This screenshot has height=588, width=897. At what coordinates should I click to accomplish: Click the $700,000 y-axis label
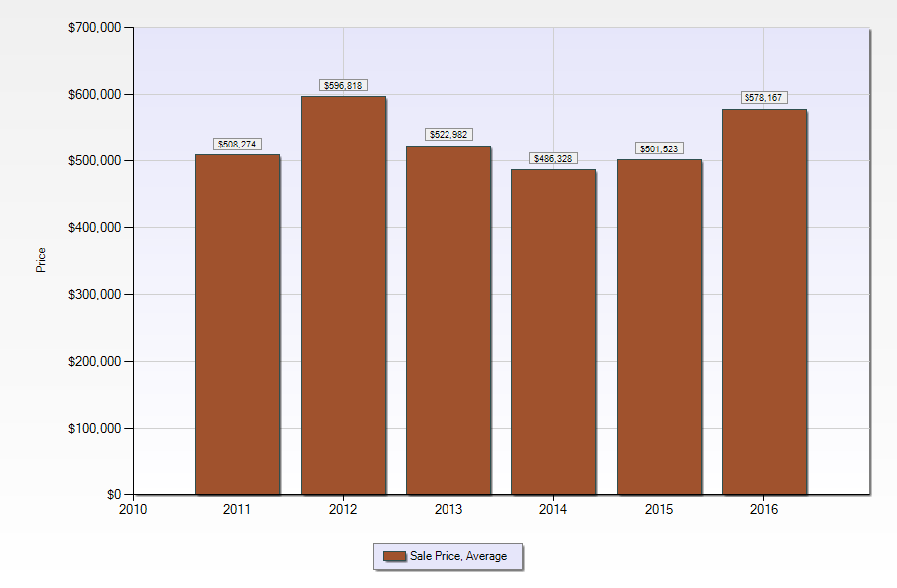pyautogui.click(x=95, y=28)
